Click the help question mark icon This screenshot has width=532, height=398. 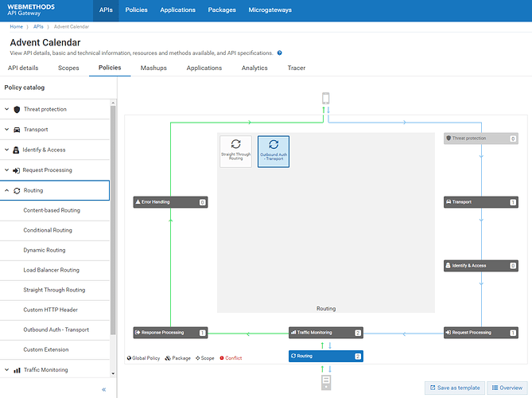click(x=280, y=53)
